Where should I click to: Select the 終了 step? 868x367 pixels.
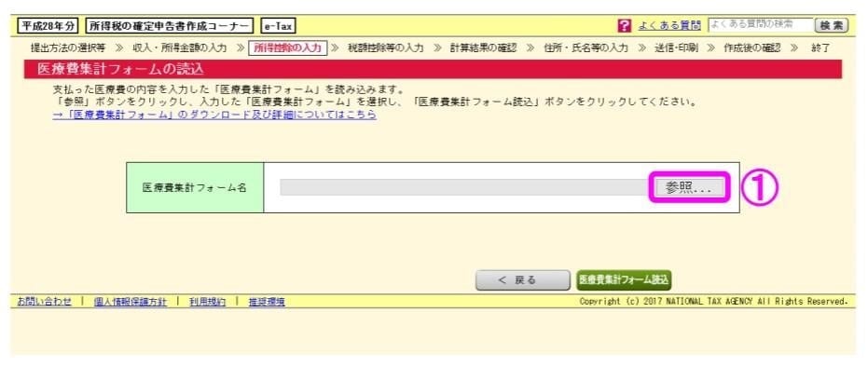point(820,48)
